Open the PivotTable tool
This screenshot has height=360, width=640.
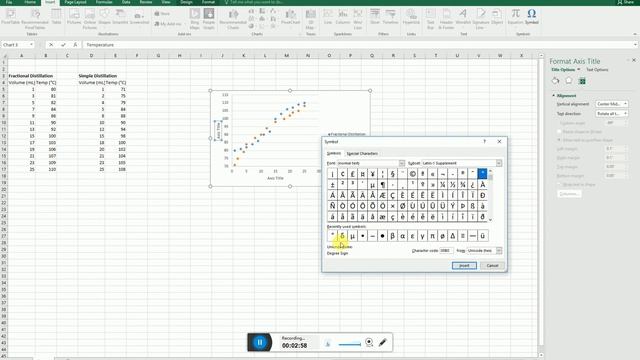click(x=10, y=15)
